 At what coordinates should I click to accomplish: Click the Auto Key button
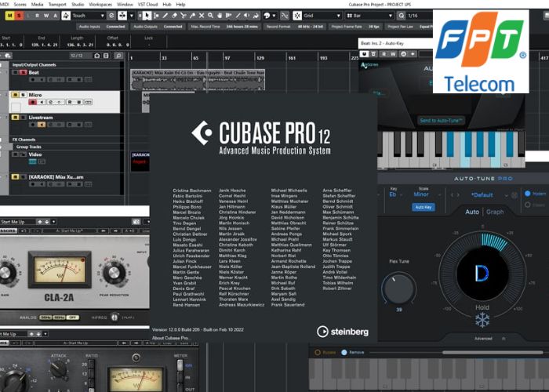click(423, 207)
